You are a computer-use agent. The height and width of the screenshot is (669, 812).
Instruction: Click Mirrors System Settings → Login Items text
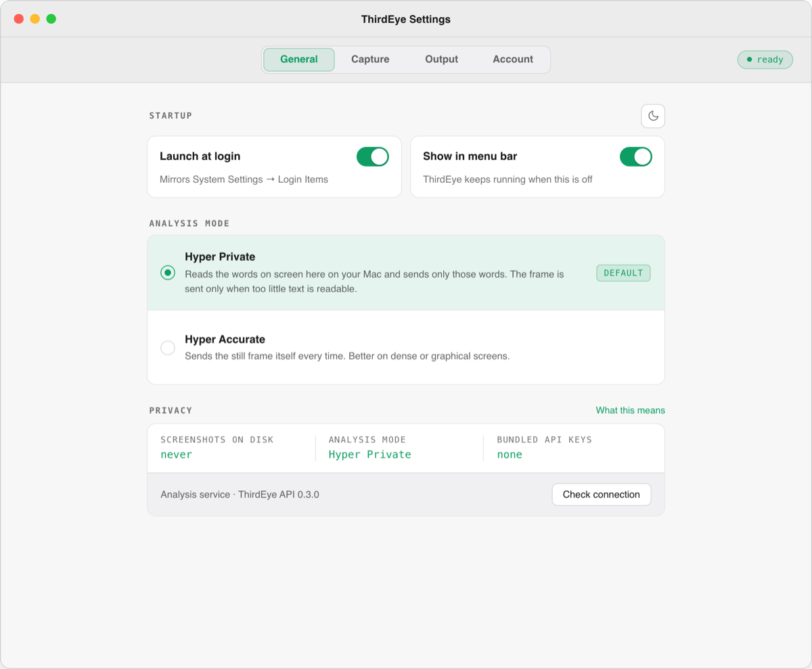click(244, 179)
